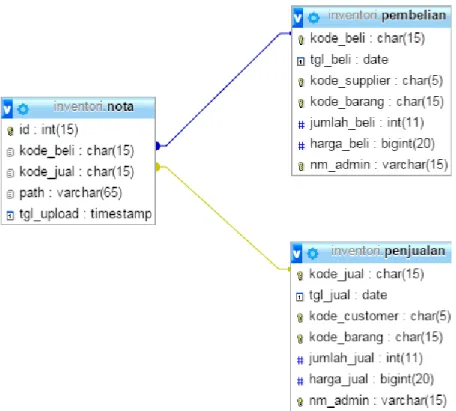Select the jumlah_beli : int(11) column
The image size is (456, 411).
pyautogui.click(x=367, y=123)
